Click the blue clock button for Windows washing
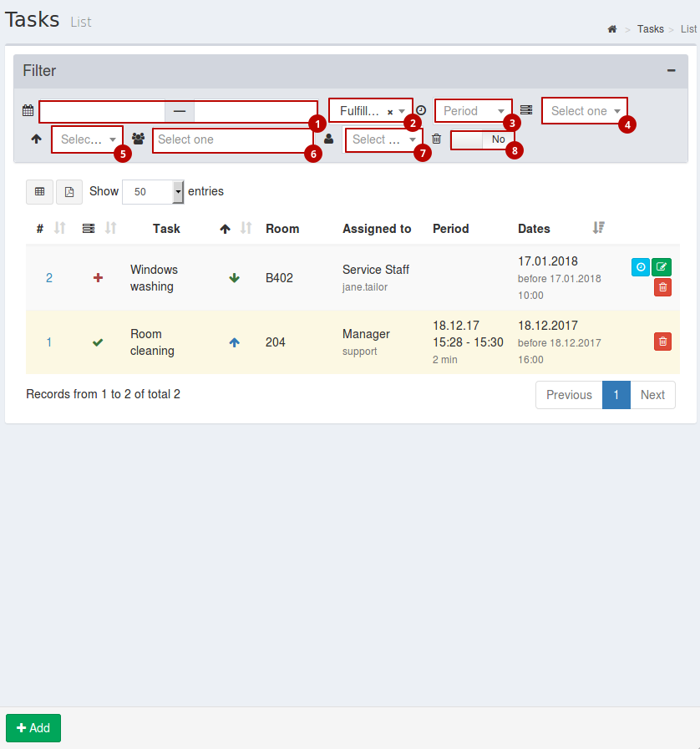700x749 pixels. tap(640, 267)
